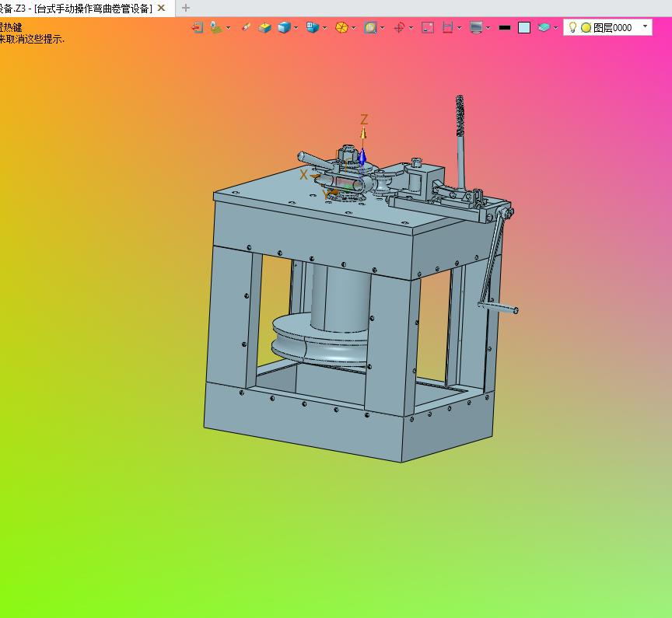The image size is (672, 618).
Task: Click the red H-shaped dimension icon
Action: click(x=447, y=28)
